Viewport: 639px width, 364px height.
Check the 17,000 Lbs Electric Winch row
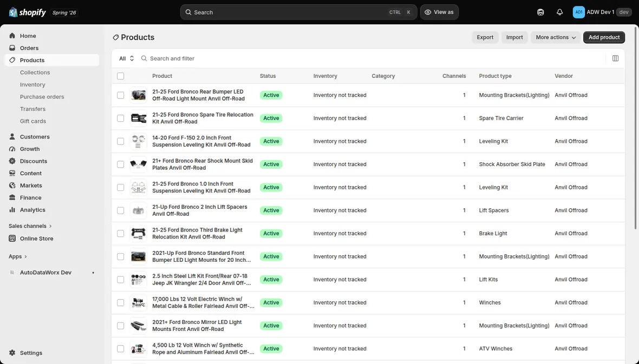coord(121,302)
